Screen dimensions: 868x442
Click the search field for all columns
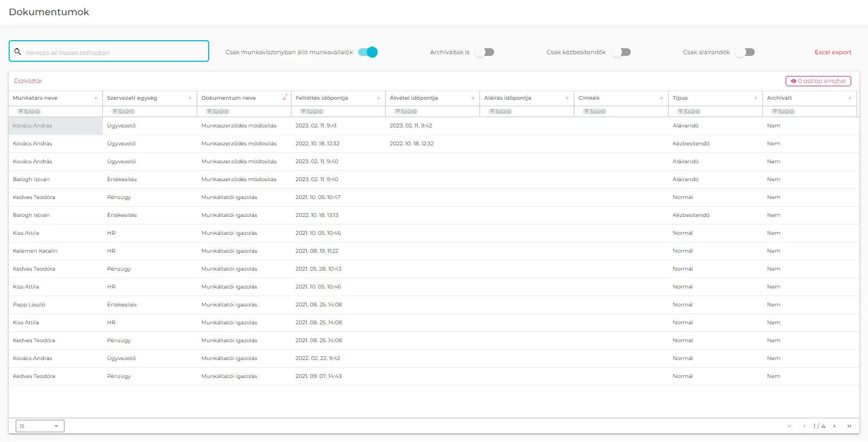[114, 53]
